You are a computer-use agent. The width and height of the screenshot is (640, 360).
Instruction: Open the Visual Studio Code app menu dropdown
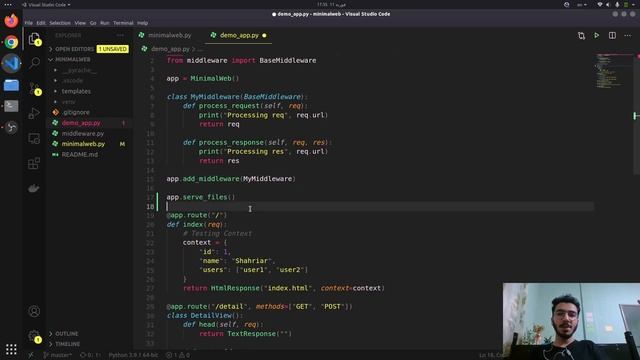[46, 4]
